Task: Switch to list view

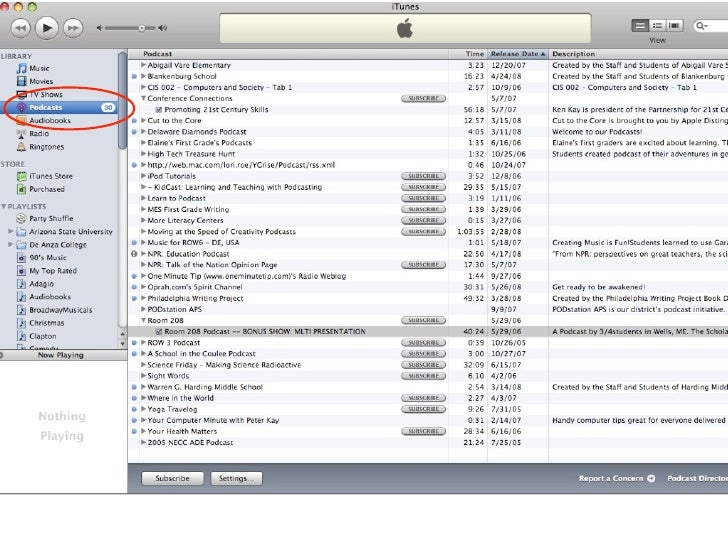Action: 640,26
